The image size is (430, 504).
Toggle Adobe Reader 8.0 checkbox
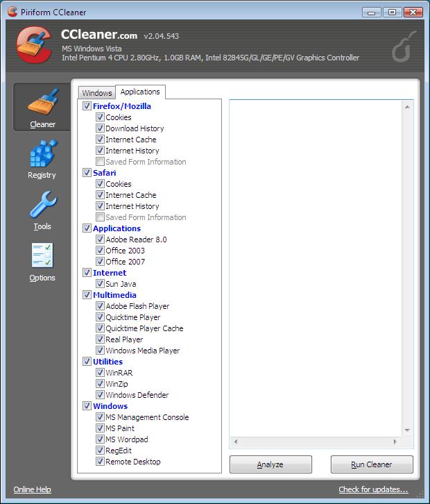pos(100,239)
